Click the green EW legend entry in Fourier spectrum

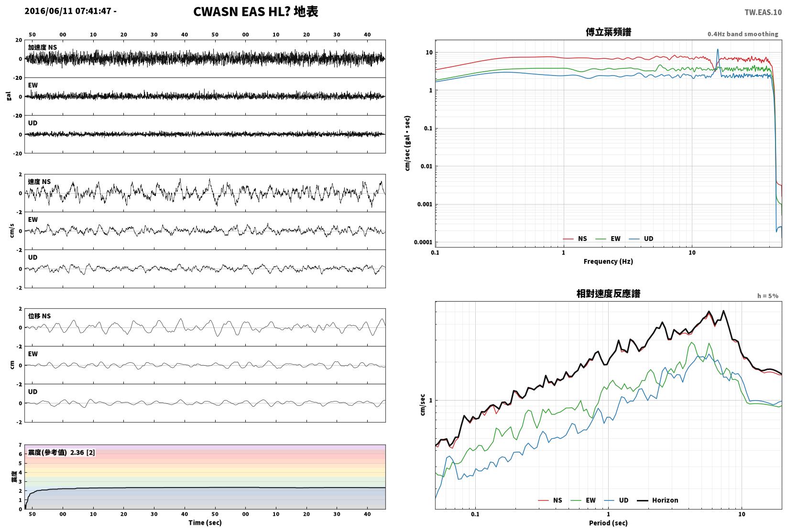[x=608, y=239]
